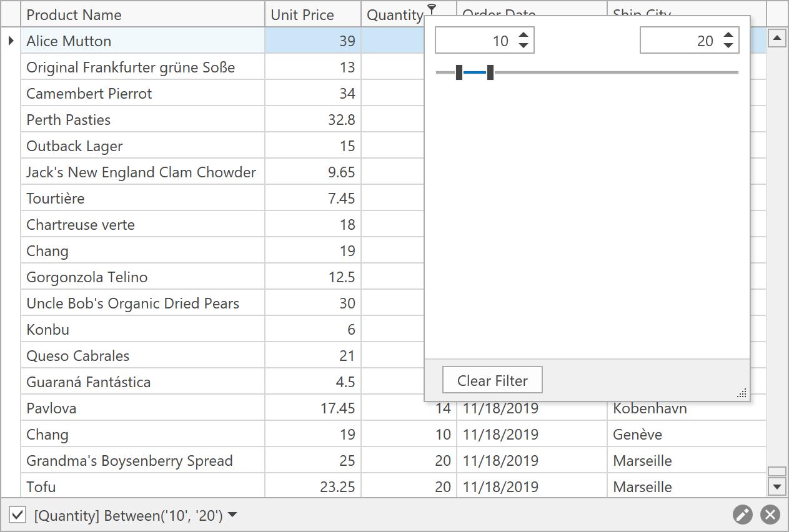The image size is (789, 532).
Task: Uncheck the Quantity Between filter checkbox
Action: click(17, 515)
